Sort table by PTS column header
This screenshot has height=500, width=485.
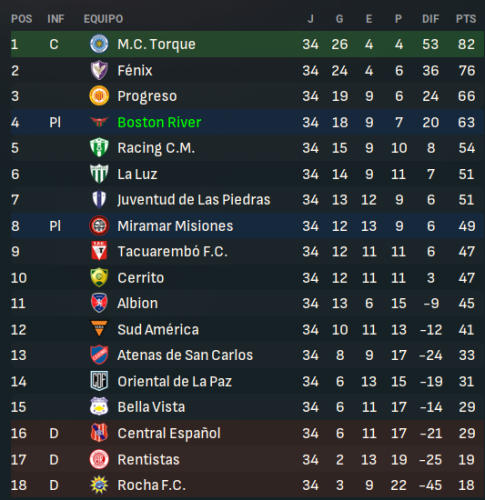pyautogui.click(x=466, y=19)
